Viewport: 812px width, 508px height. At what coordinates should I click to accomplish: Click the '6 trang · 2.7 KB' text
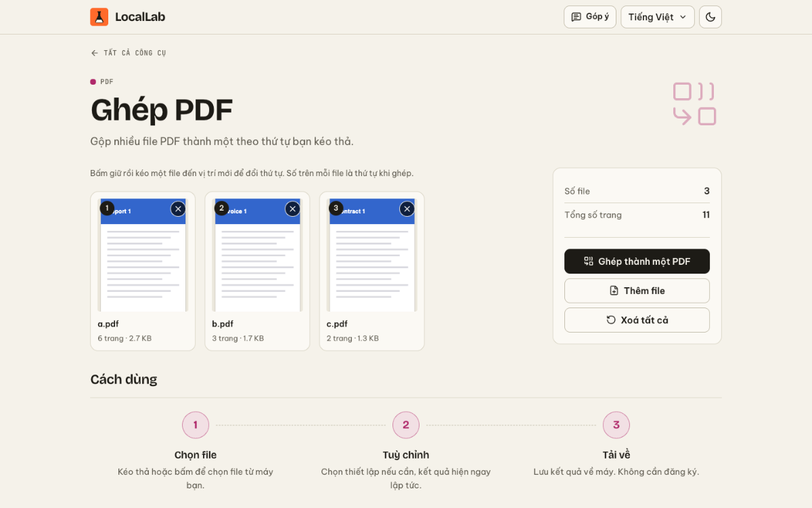[125, 338]
